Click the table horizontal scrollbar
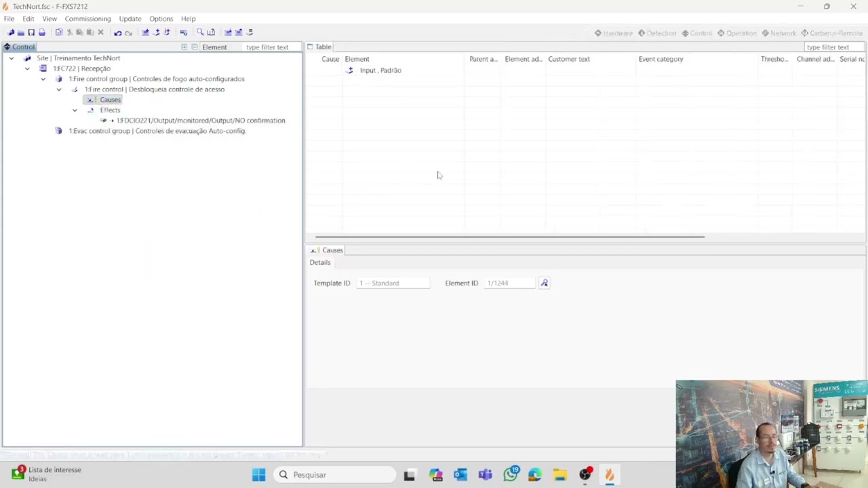Image resolution: width=868 pixels, height=488 pixels. click(x=510, y=237)
